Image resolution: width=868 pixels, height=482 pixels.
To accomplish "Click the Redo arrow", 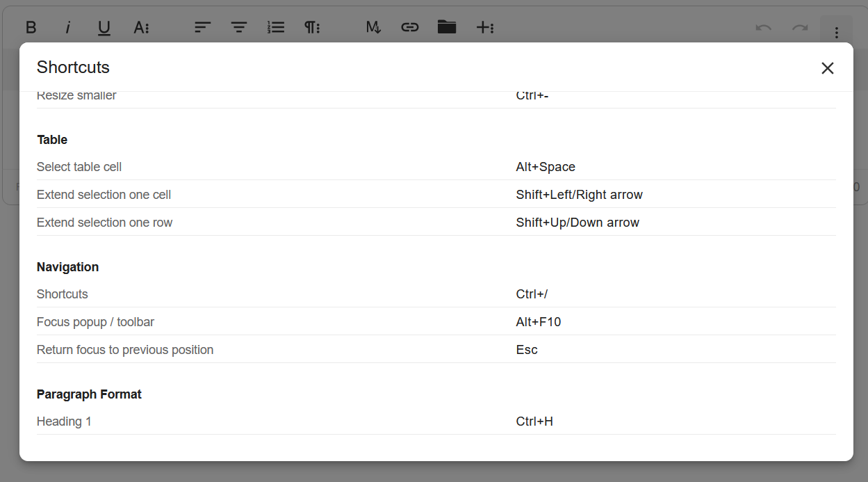I will [x=800, y=28].
